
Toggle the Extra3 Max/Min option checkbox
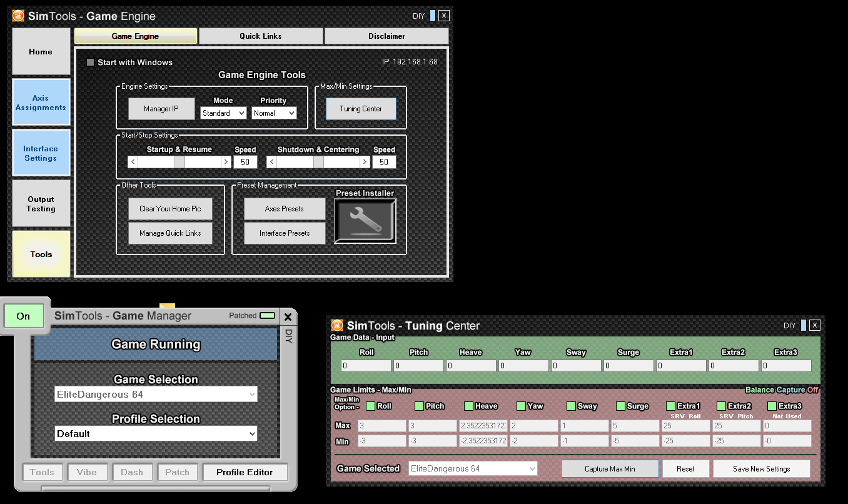coord(772,406)
